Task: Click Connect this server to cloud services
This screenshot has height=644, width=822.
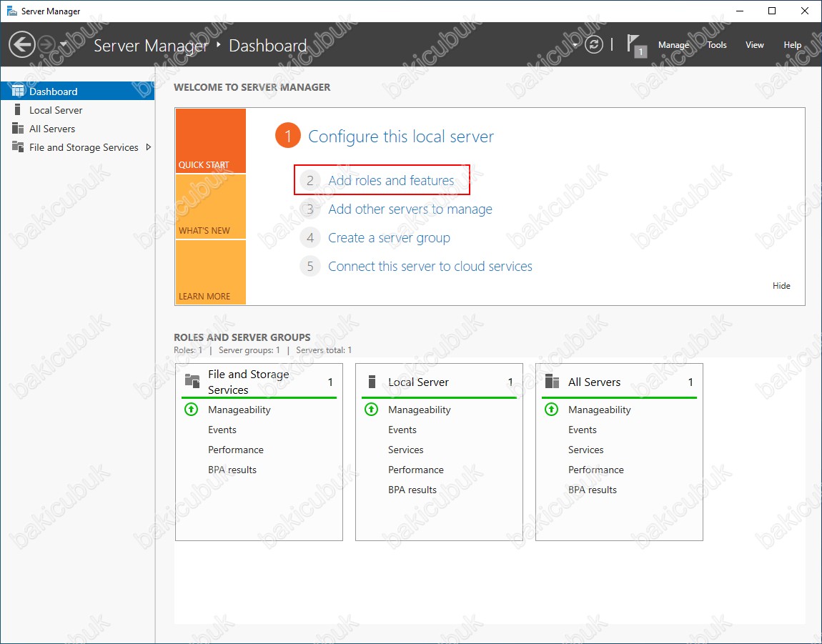Action: click(x=430, y=267)
